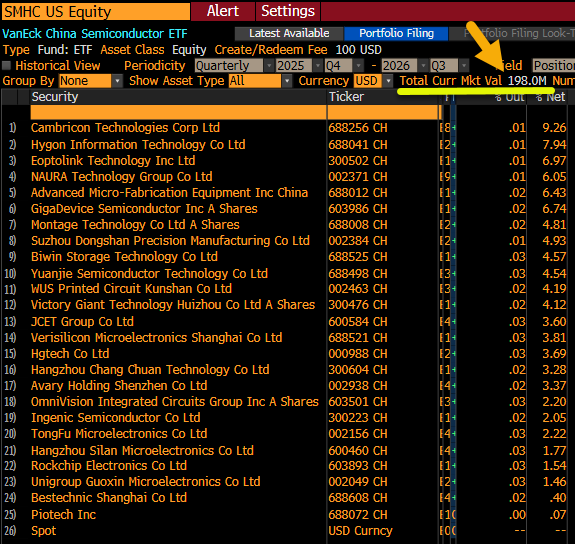Click Avary Holding Shenzhen Co Ltd
The height and width of the screenshot is (544, 575).
(x=119, y=386)
